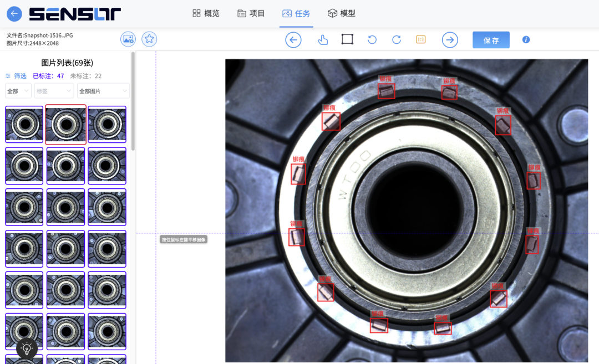Screen dimensions: 599x364
Task: Click the star favorite icon
Action: coord(149,39)
